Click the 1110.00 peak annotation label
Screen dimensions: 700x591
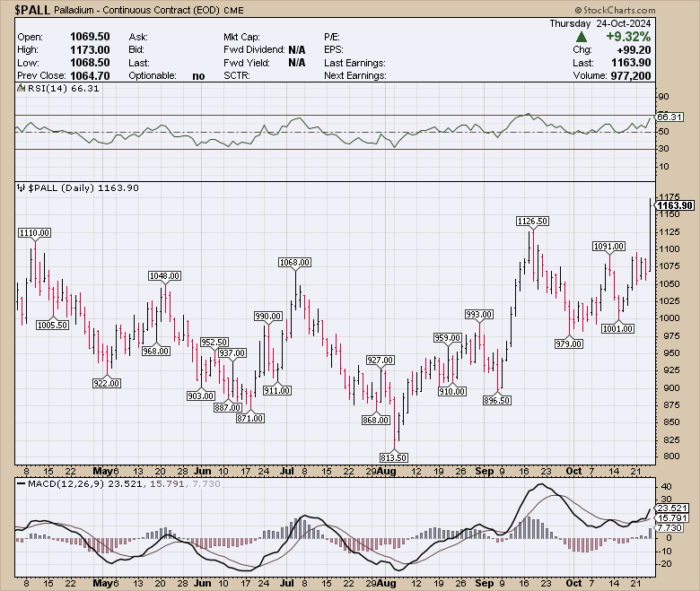pos(34,233)
